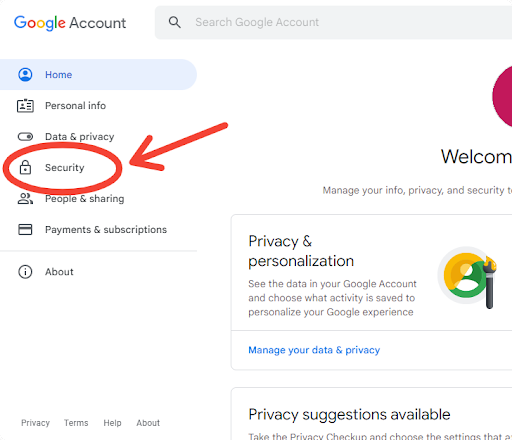Viewport: 512px width, 440px height.
Task: Click the magnifying glass search icon
Action: pyautogui.click(x=175, y=22)
